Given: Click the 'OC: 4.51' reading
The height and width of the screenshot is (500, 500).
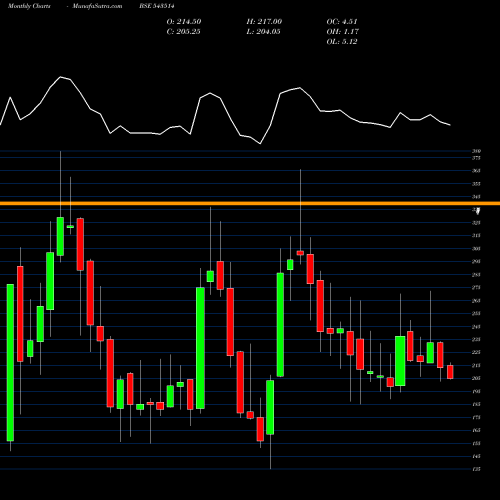Looking at the screenshot, I should click(x=342, y=22).
